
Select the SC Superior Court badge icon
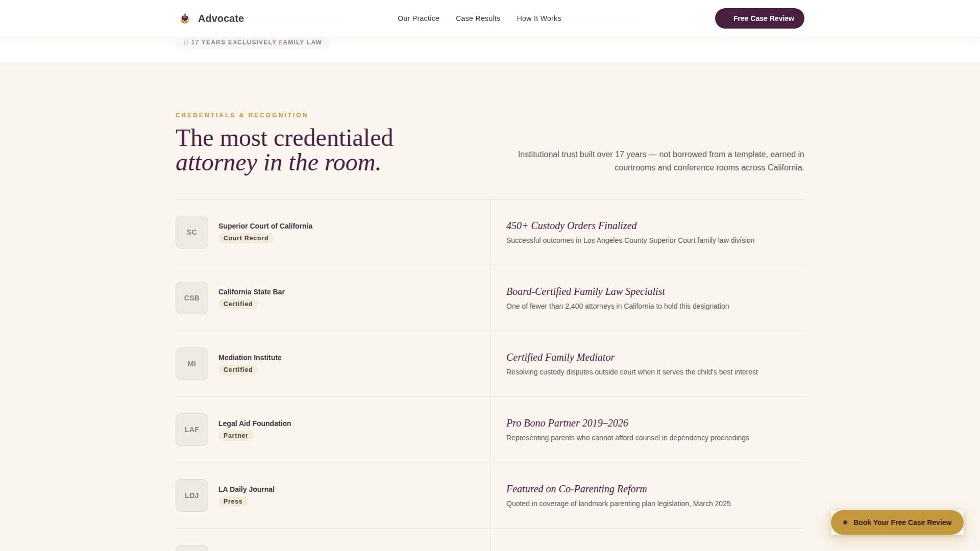pos(191,232)
